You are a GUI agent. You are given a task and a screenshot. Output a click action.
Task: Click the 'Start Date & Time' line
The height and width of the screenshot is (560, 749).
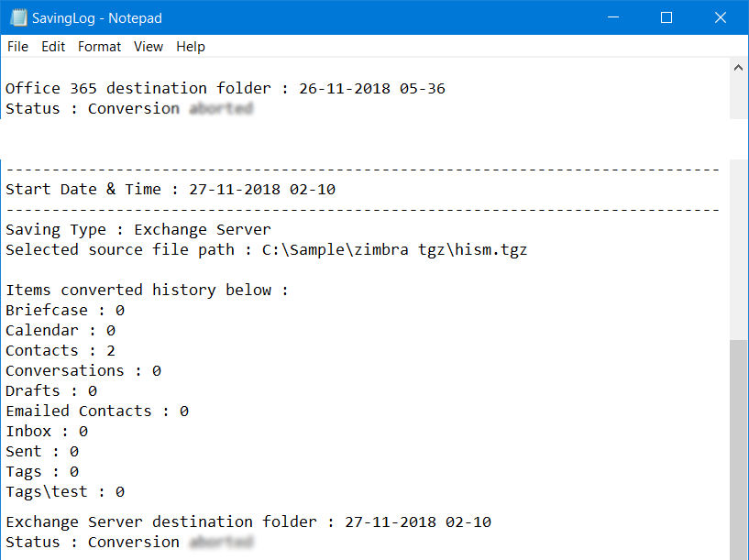pos(171,189)
